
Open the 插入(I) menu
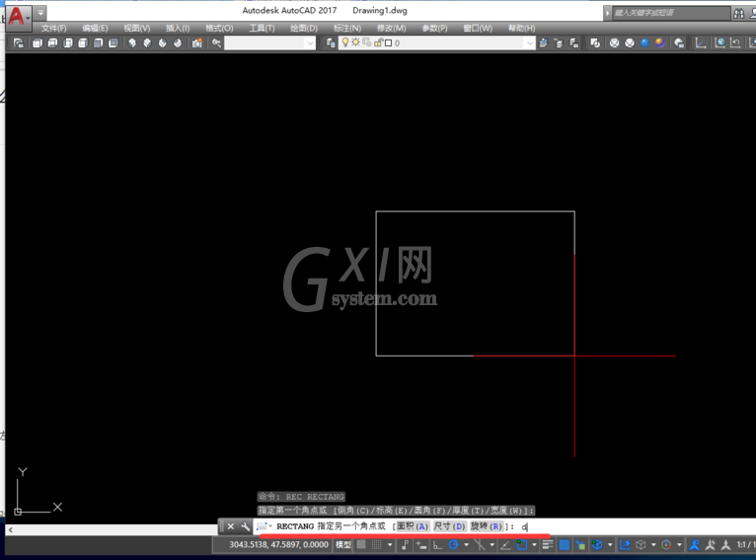click(x=178, y=29)
